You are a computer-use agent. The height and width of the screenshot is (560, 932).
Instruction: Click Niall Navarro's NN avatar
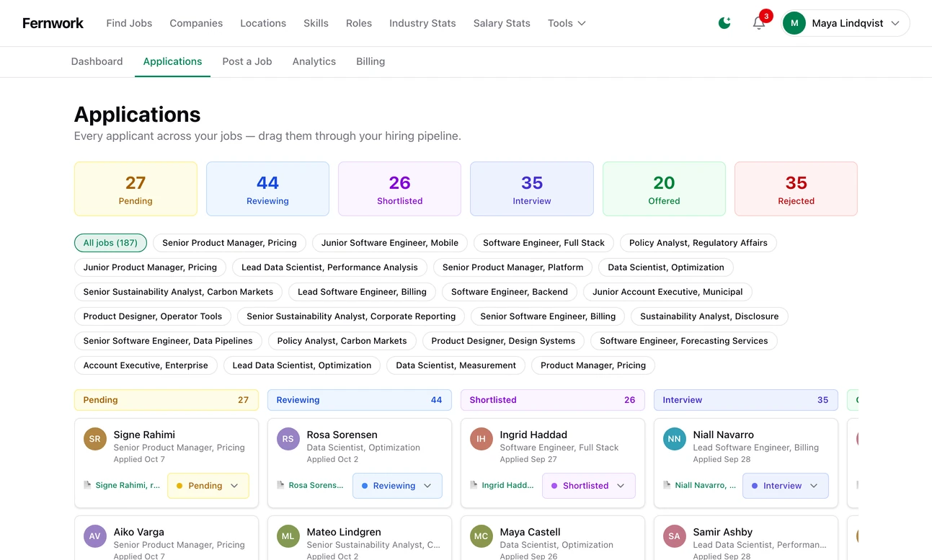675,439
